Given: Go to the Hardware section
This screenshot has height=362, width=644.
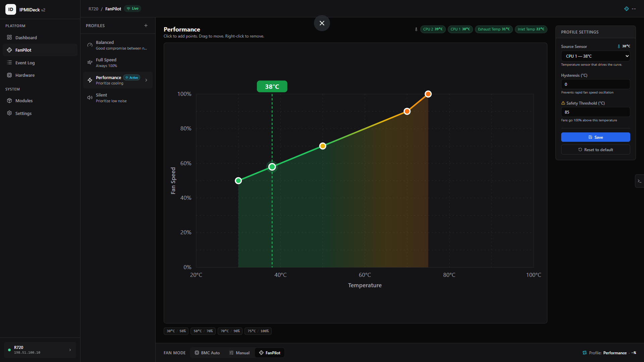Looking at the screenshot, I should [40, 75].
